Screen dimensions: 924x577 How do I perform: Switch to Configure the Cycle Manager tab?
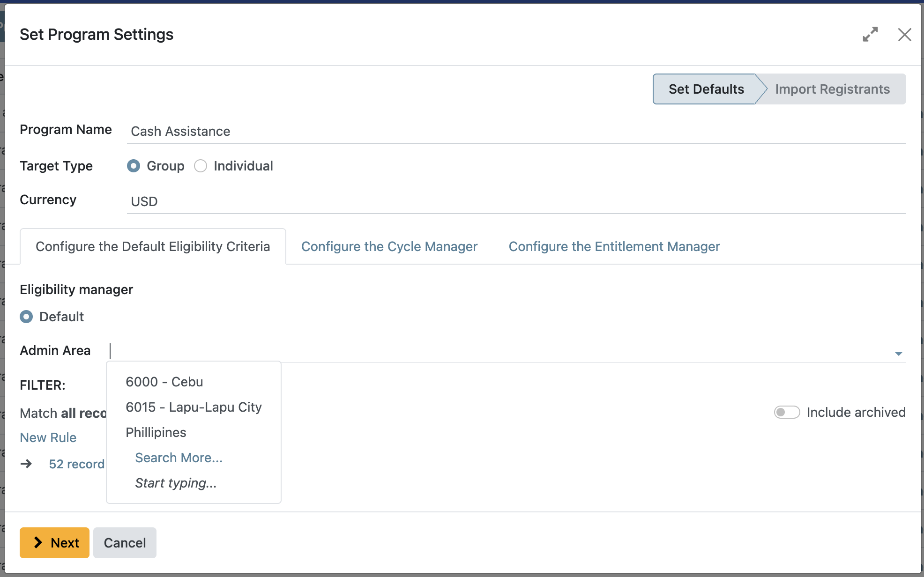389,246
